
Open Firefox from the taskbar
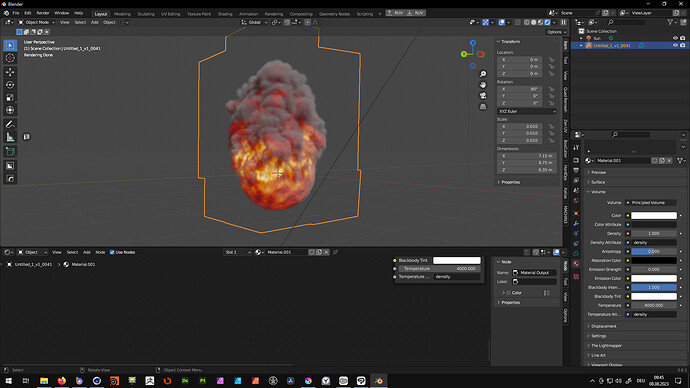point(62,381)
